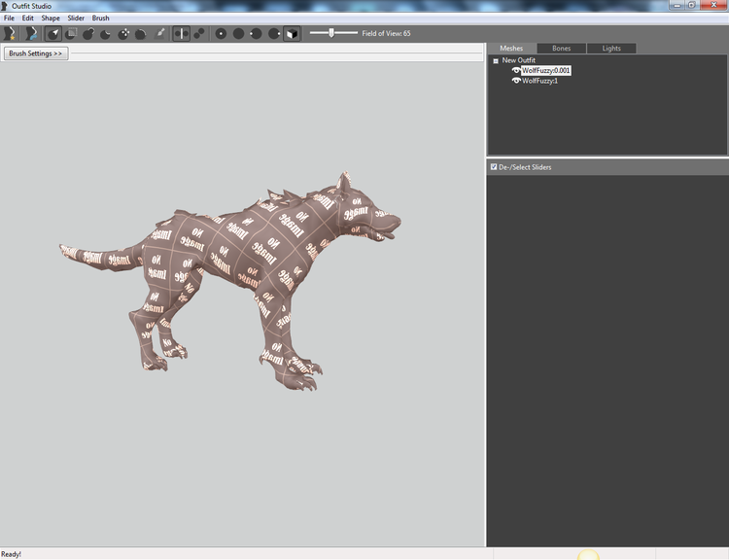Close the Outfit Studio window
This screenshot has width=729, height=560.
(x=713, y=5)
